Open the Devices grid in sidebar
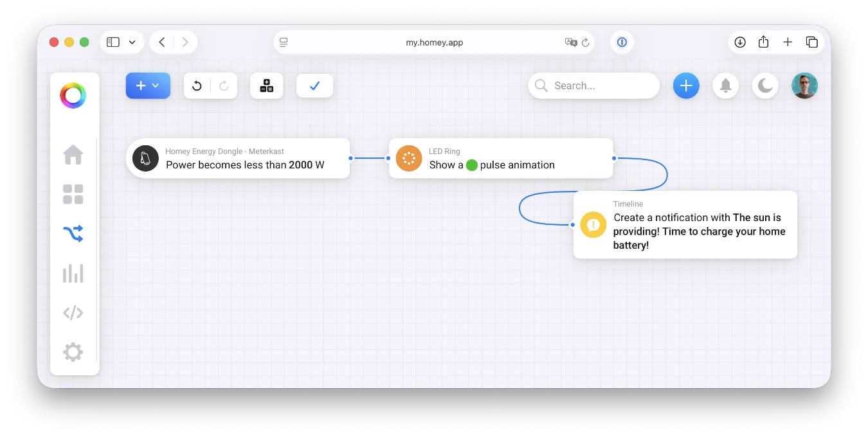Screen dimensions: 868x437 [73, 194]
